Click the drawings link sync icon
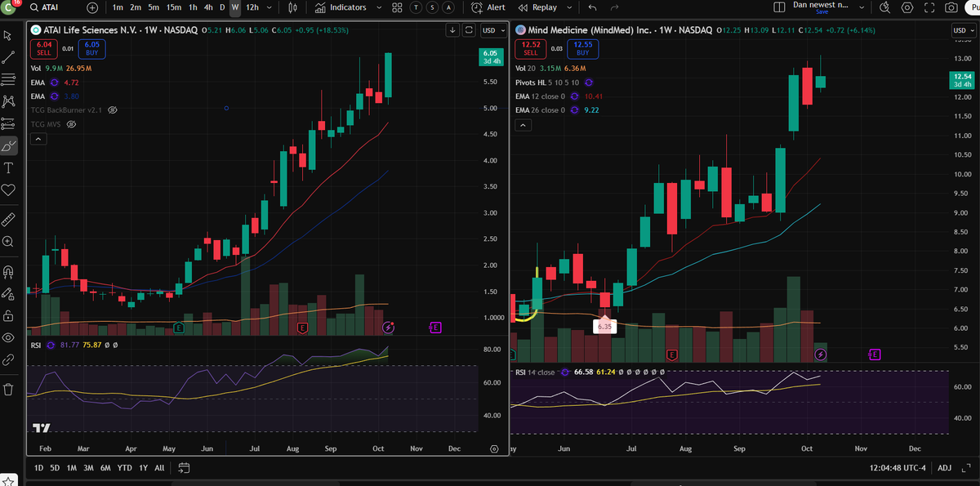 click(8, 359)
